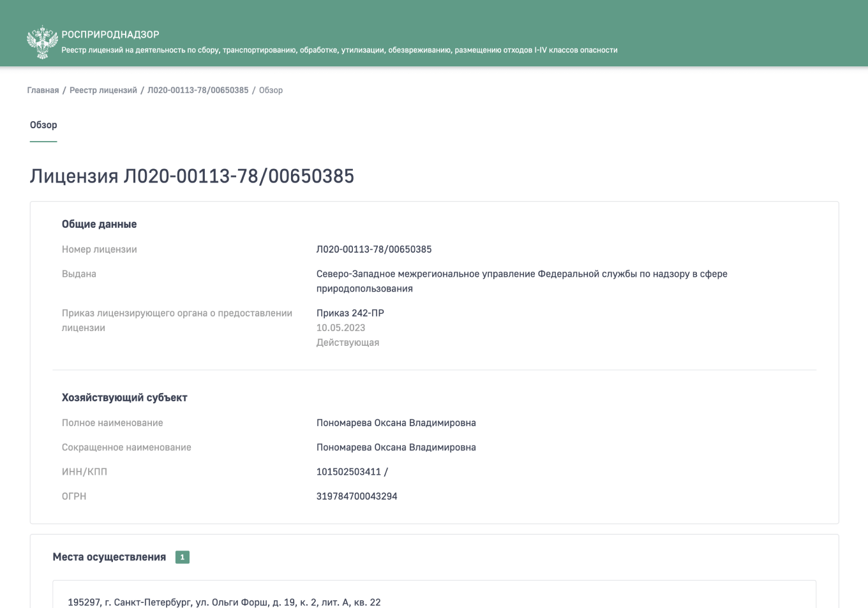Select the Обзор tab
868x608 pixels.
[x=43, y=125]
